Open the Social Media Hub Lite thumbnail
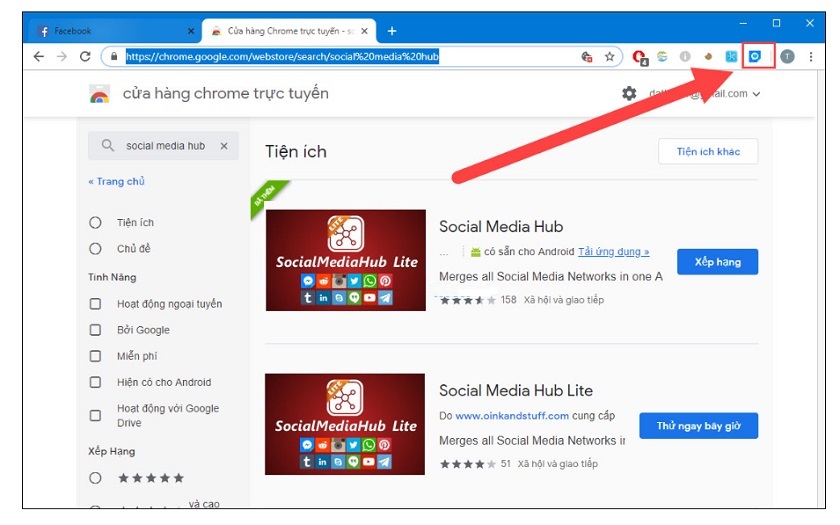The image size is (840, 525). 345,424
